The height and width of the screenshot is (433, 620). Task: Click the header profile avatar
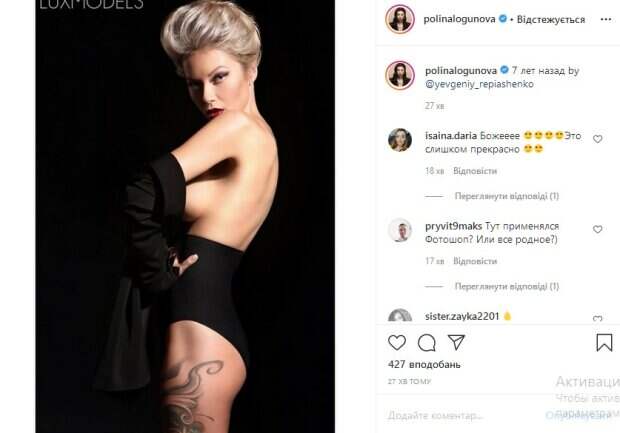click(x=400, y=19)
